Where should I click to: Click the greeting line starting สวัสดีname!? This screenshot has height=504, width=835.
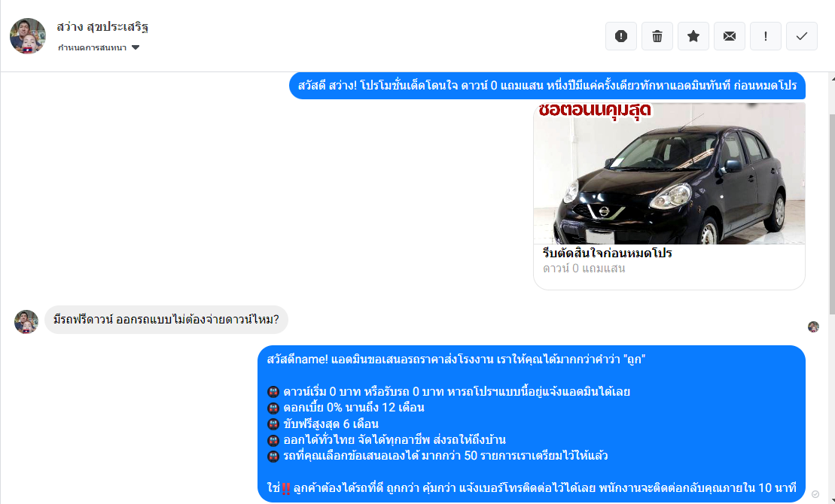tap(456, 360)
